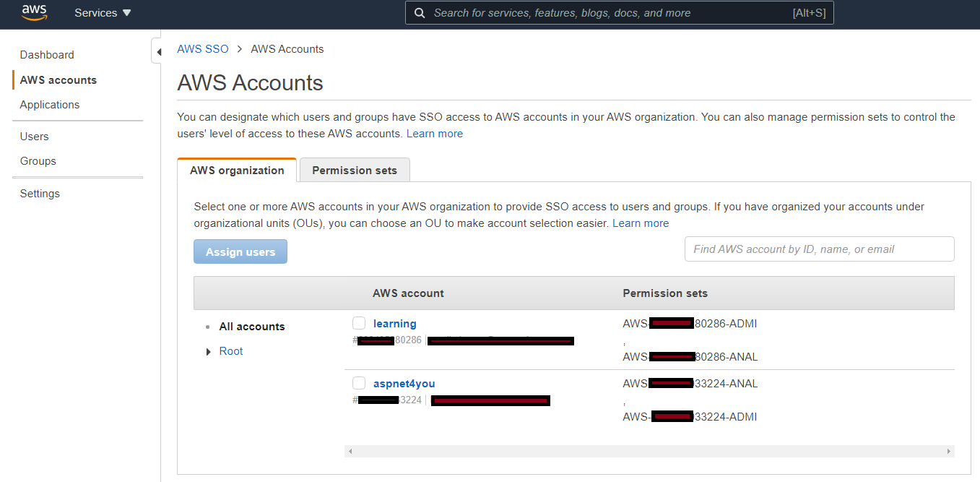The height and width of the screenshot is (482, 980).
Task: Select All accounts in the tree
Action: pos(252,327)
